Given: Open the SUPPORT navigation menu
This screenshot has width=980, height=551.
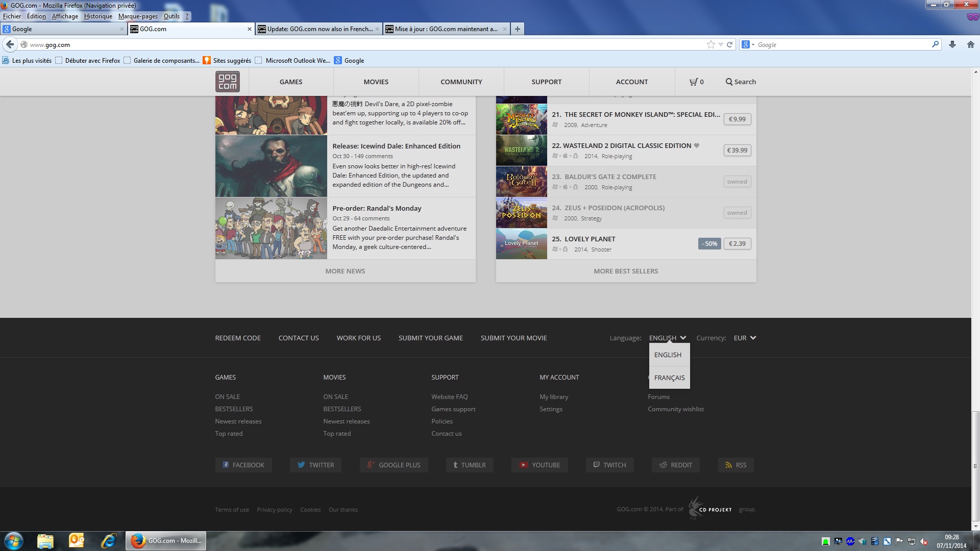Looking at the screenshot, I should (x=547, y=82).
